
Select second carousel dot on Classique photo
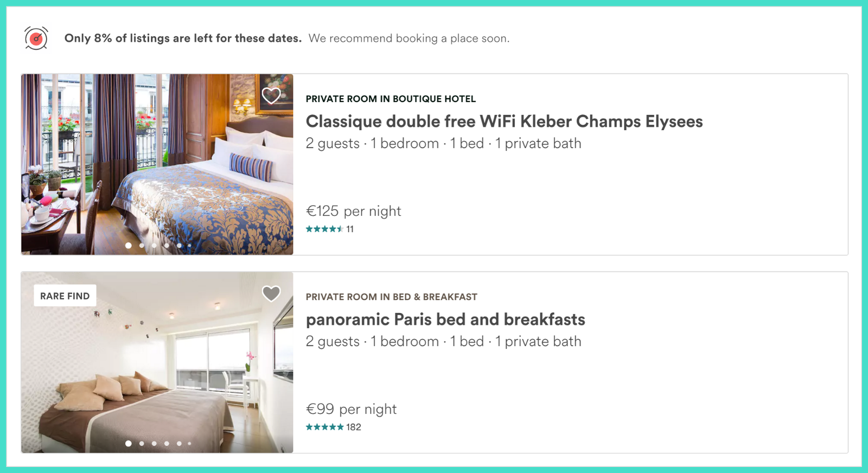point(142,246)
